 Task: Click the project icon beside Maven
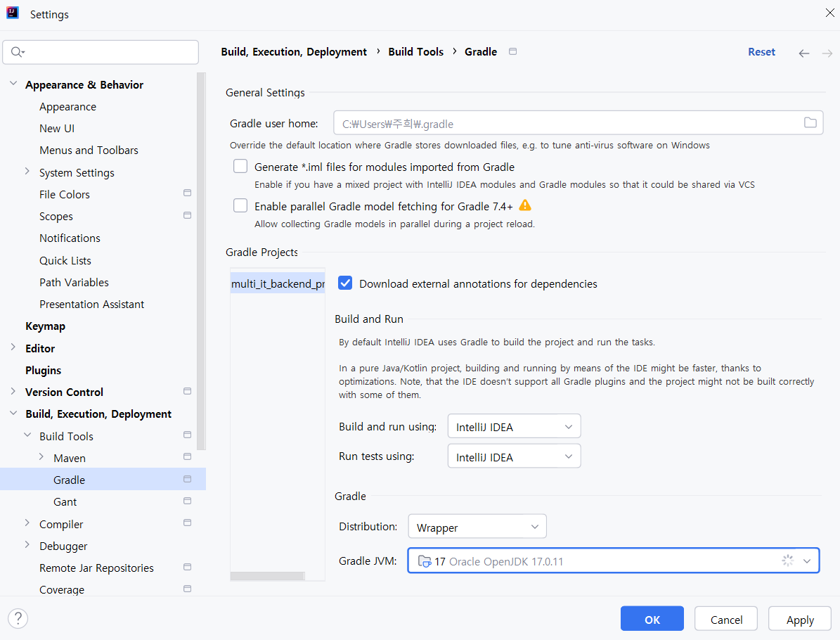click(187, 456)
